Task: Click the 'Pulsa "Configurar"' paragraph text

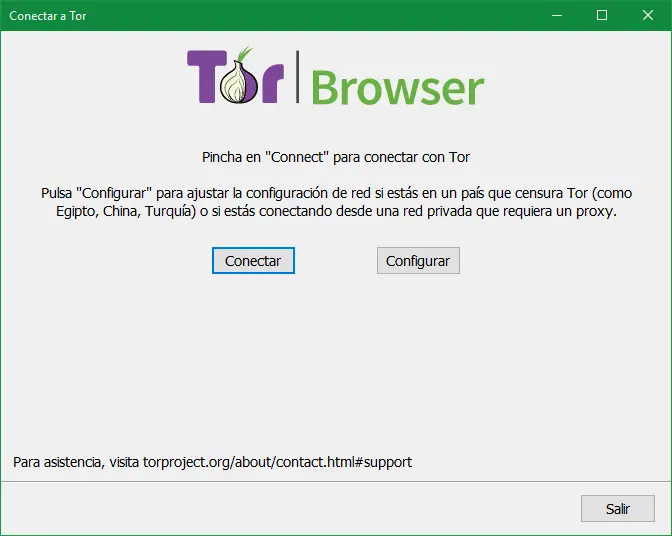Action: (336, 202)
